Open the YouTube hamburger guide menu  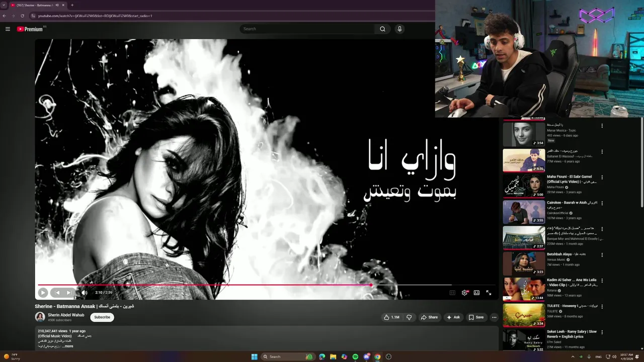point(8,29)
